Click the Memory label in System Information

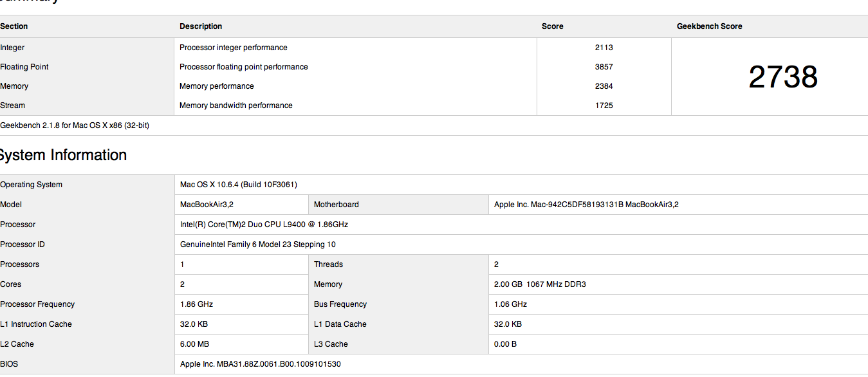pos(328,284)
